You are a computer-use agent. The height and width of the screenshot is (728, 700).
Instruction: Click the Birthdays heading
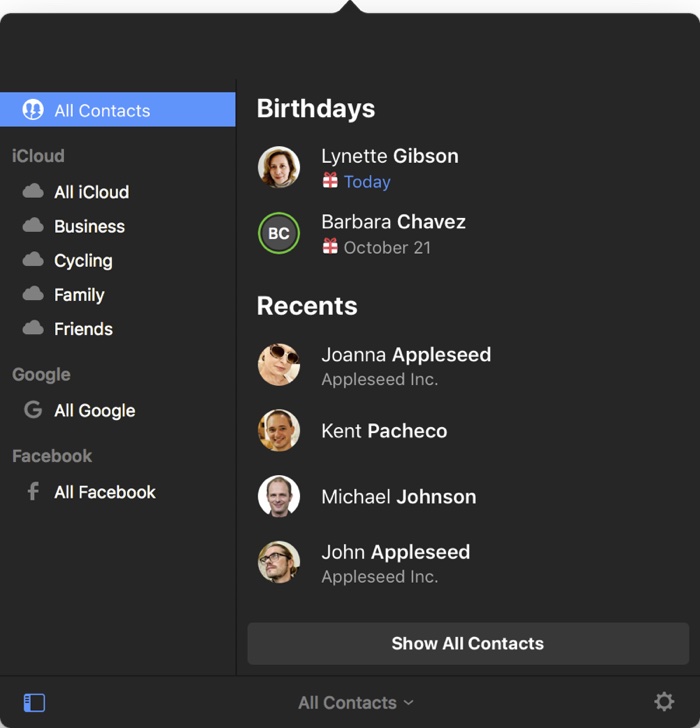pyautogui.click(x=316, y=109)
